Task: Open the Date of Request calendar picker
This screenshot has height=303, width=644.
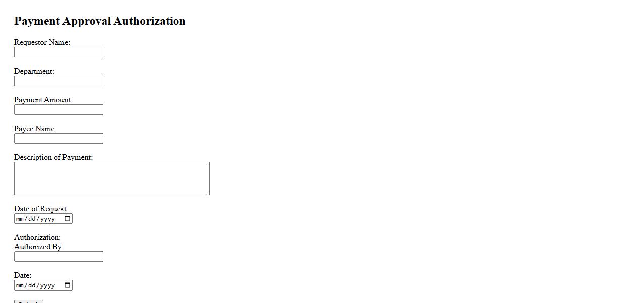Action: pos(68,218)
